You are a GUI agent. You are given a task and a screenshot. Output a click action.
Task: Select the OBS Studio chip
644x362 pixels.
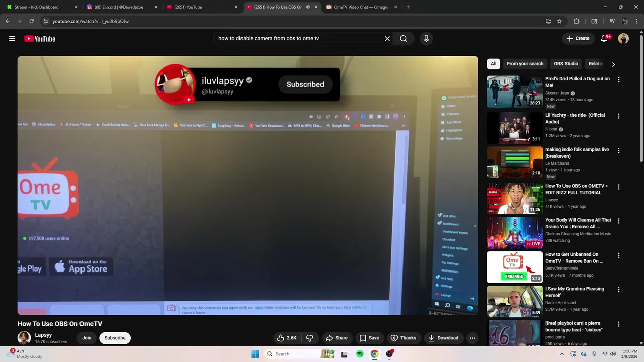(x=566, y=64)
